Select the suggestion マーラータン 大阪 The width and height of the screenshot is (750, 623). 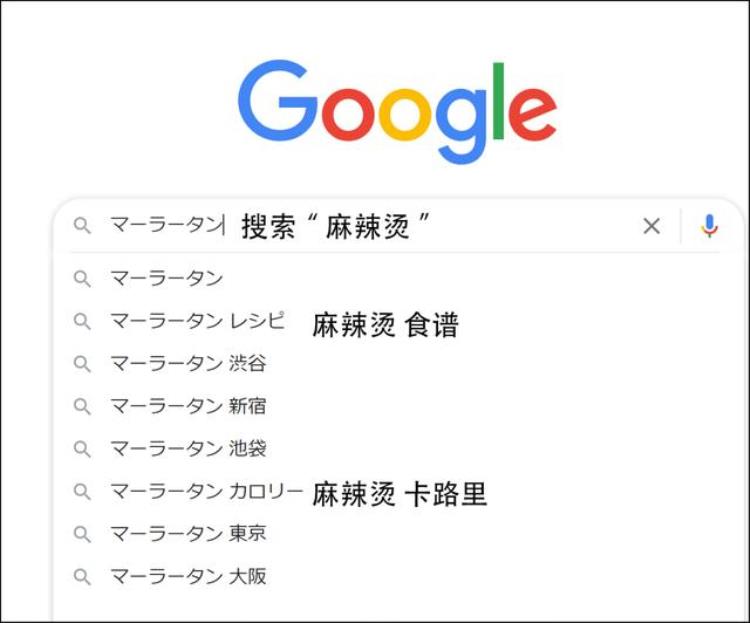pos(188,577)
